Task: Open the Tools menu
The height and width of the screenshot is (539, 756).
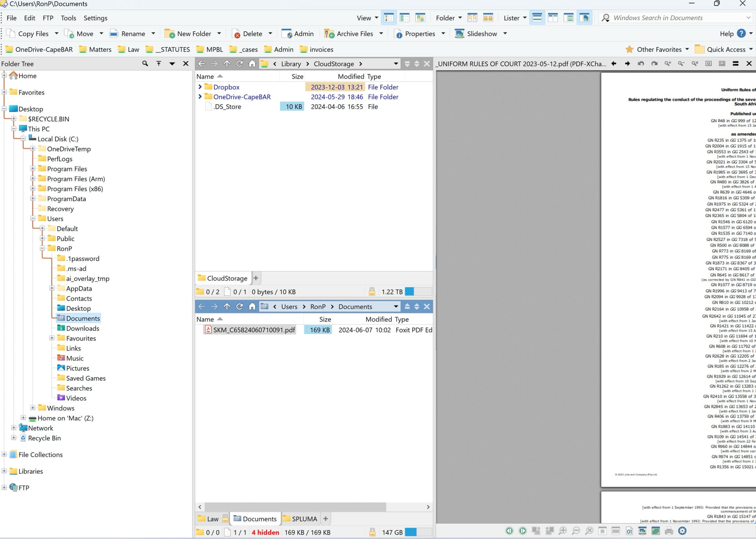Action: click(x=69, y=18)
